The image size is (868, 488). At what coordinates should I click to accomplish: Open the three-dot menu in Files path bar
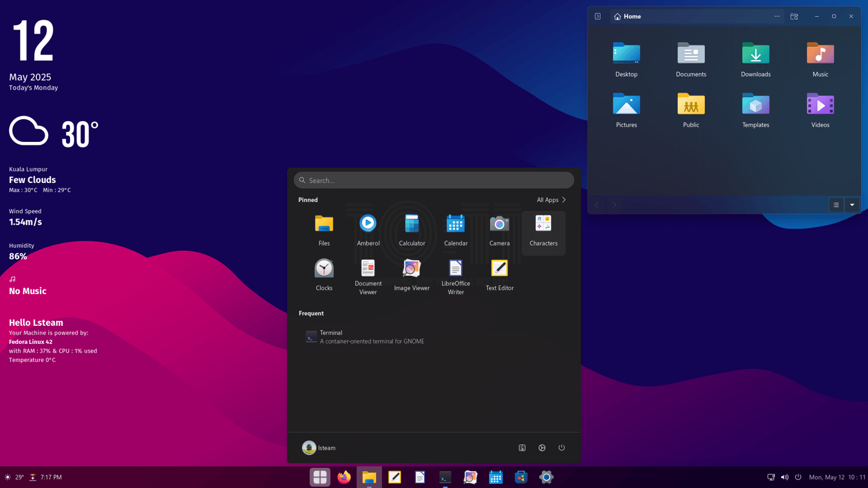tap(777, 16)
